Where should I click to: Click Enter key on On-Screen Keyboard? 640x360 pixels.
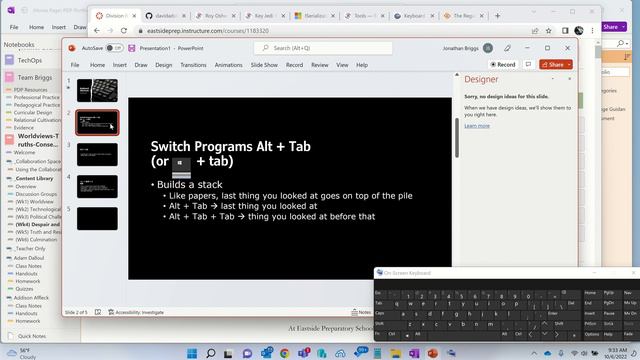coord(553,313)
